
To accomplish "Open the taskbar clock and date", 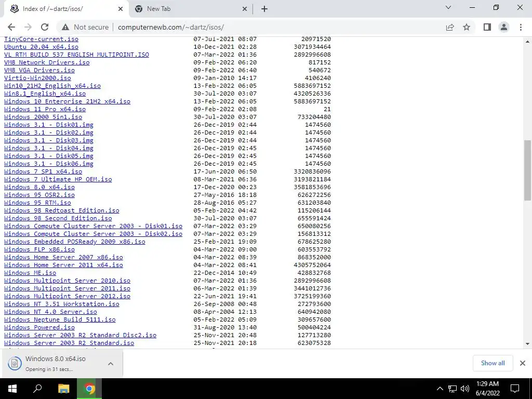I will click(487, 389).
